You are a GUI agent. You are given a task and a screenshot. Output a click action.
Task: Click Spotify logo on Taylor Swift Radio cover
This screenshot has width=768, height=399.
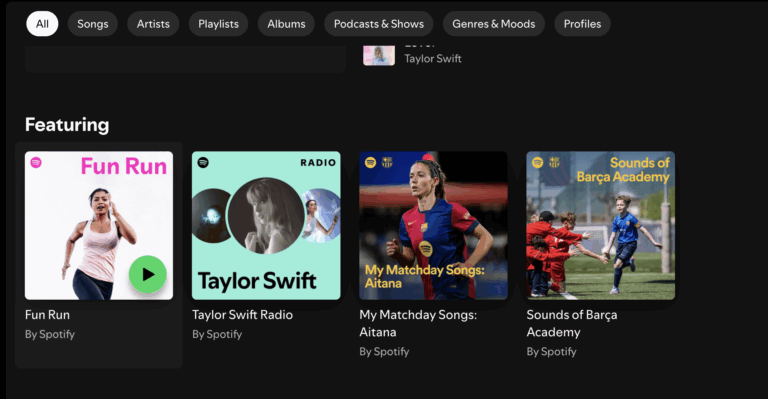coord(203,163)
